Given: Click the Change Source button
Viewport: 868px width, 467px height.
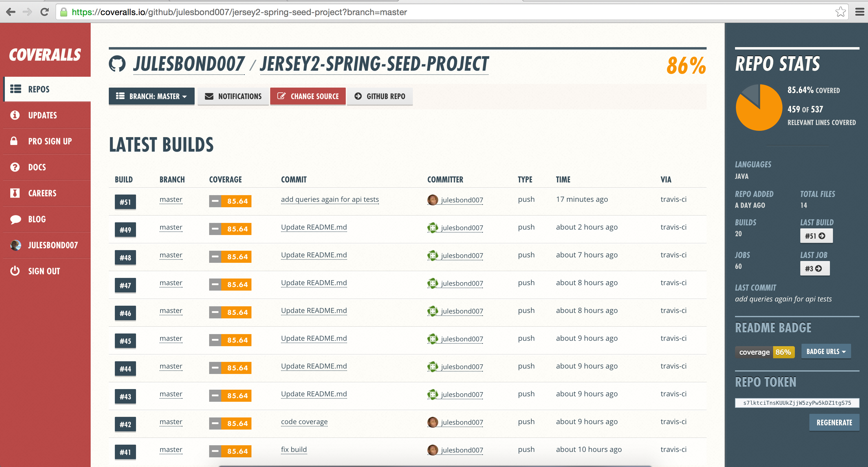Looking at the screenshot, I should 308,96.
